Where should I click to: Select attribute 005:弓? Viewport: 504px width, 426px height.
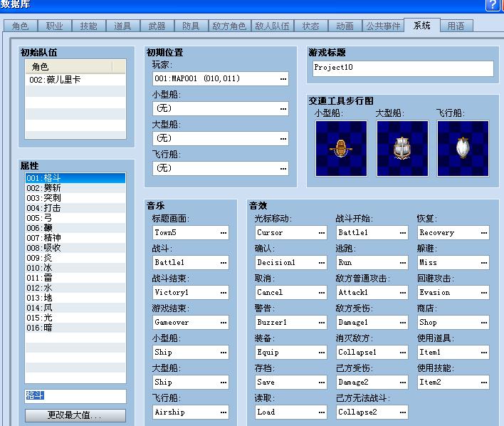(x=75, y=218)
